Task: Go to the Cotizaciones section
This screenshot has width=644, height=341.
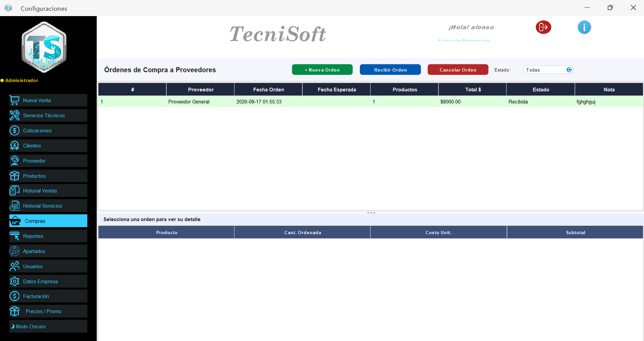Action: (48, 130)
